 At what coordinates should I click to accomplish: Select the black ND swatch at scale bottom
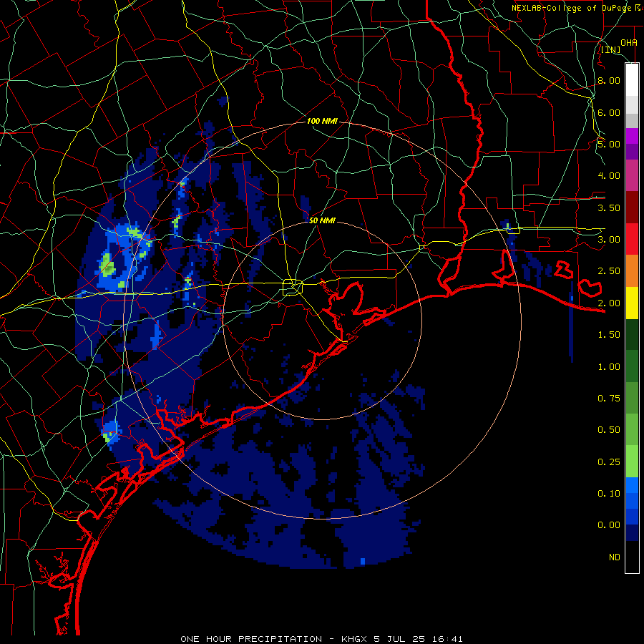click(x=632, y=557)
